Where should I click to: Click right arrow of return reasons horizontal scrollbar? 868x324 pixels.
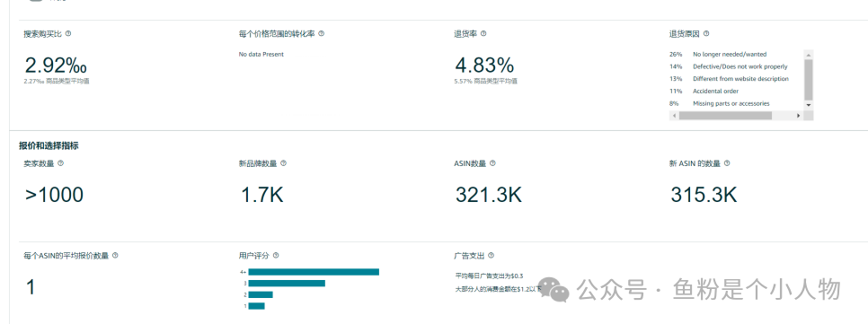click(798, 116)
